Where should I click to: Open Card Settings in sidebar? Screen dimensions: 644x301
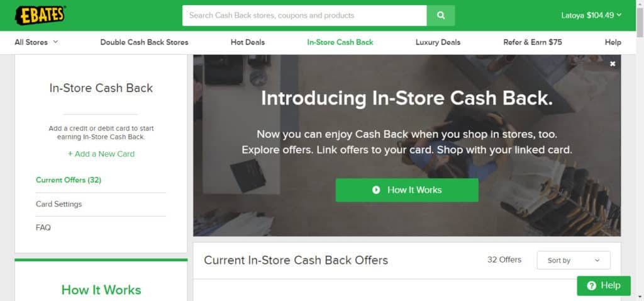point(58,204)
